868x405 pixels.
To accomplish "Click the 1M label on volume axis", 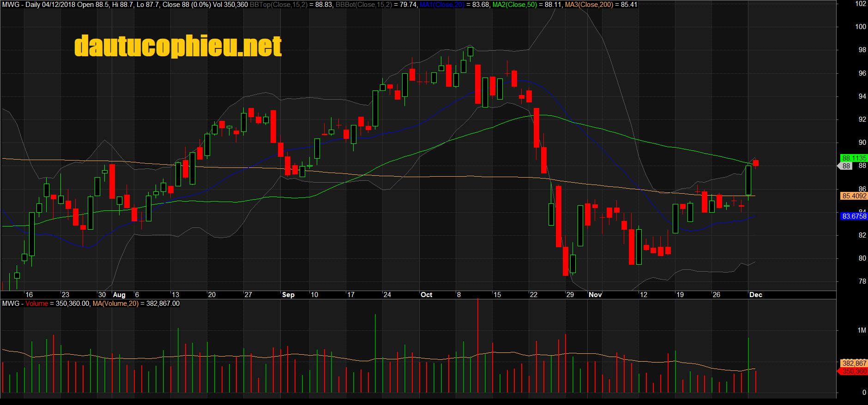I will 862,330.
